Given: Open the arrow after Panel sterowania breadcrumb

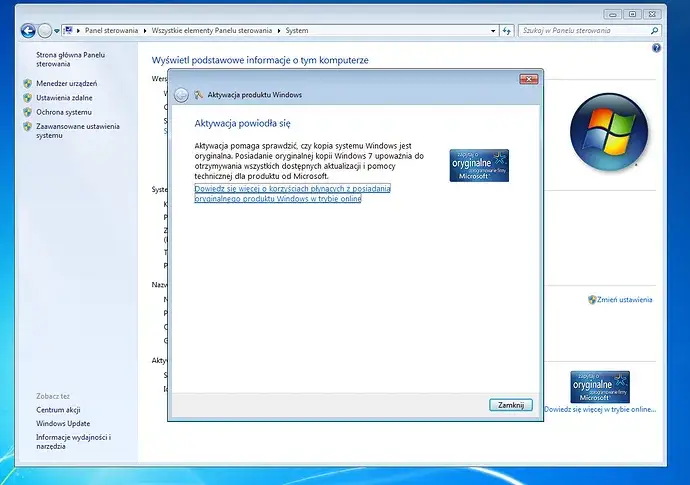Looking at the screenshot, I should 145,31.
